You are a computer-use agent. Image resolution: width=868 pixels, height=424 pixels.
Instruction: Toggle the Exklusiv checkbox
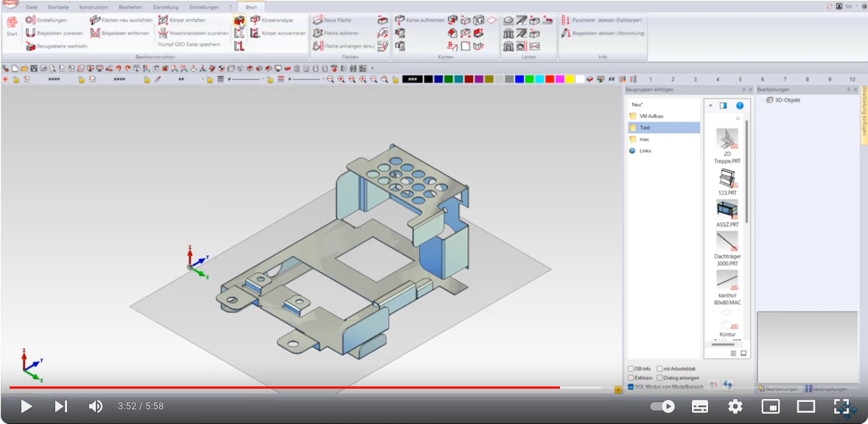[x=631, y=378]
